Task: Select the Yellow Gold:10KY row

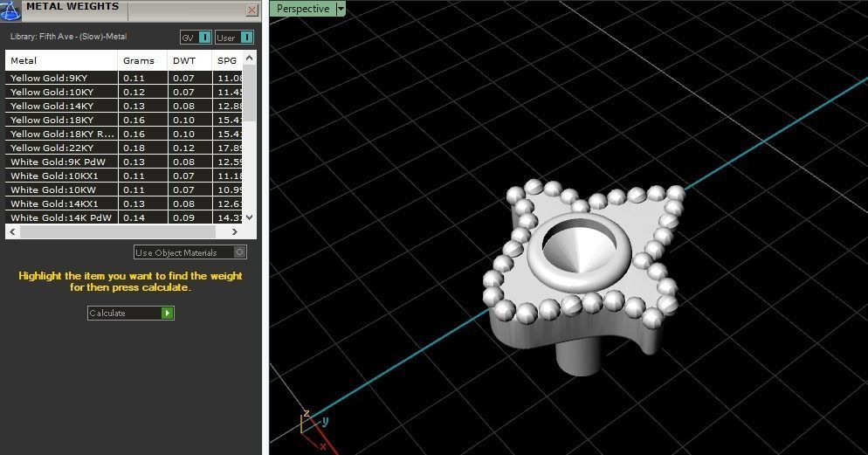Action: pyautogui.click(x=123, y=92)
